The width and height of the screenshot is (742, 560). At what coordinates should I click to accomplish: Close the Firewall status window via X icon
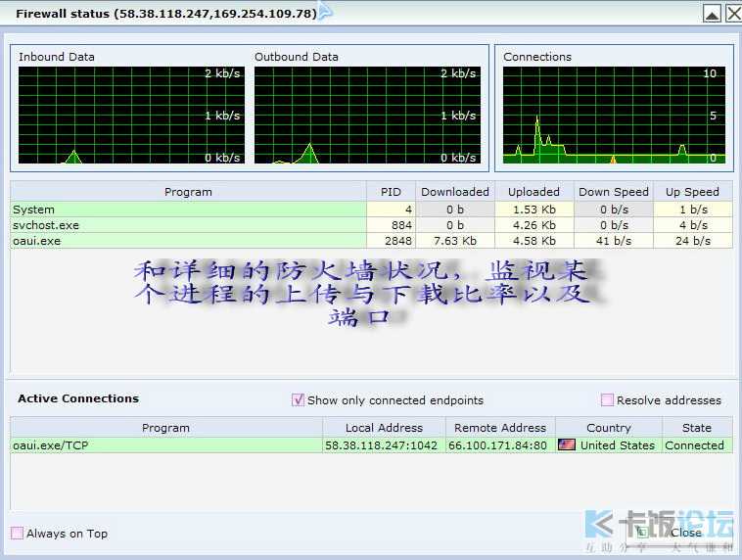click(734, 14)
